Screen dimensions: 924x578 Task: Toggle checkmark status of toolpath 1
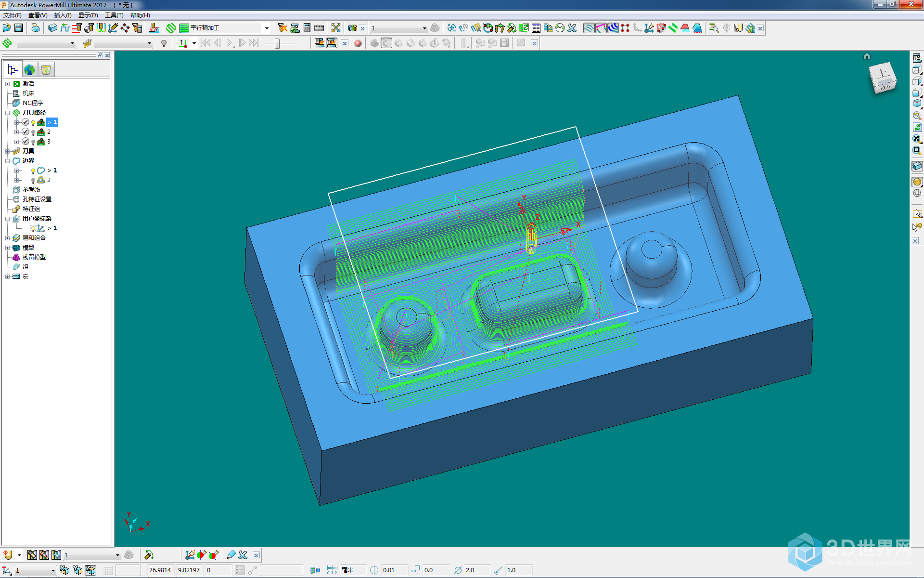tap(26, 122)
